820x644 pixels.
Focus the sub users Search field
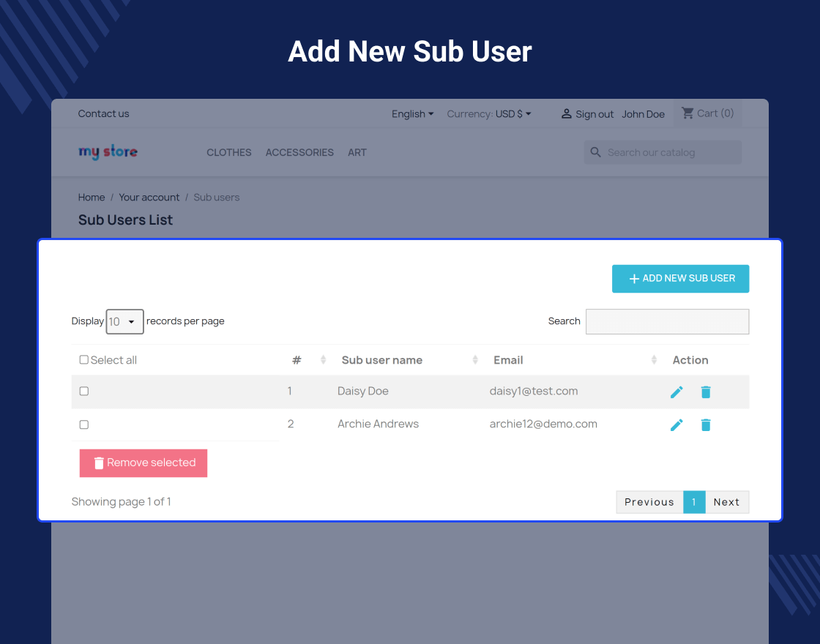click(667, 321)
